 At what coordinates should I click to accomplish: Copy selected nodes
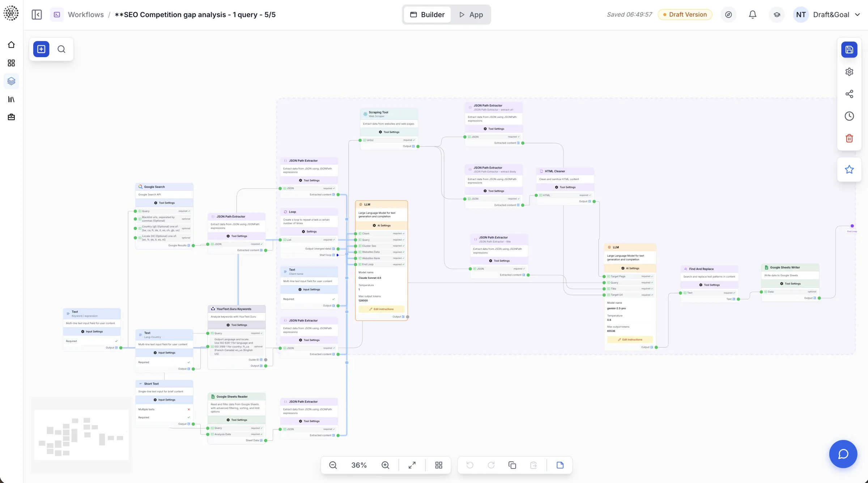pyautogui.click(x=512, y=465)
